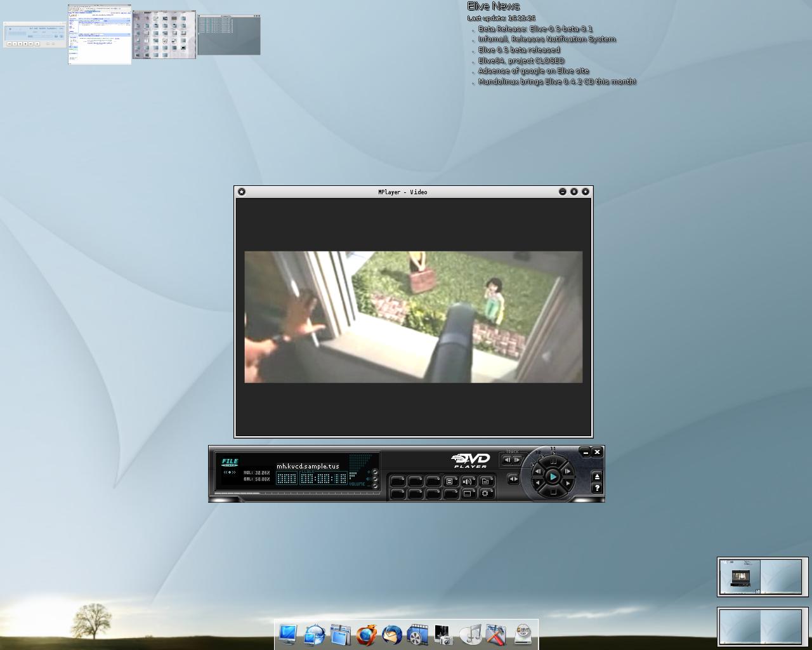Click the eject button on player panel
The width and height of the screenshot is (812, 650).
click(597, 477)
